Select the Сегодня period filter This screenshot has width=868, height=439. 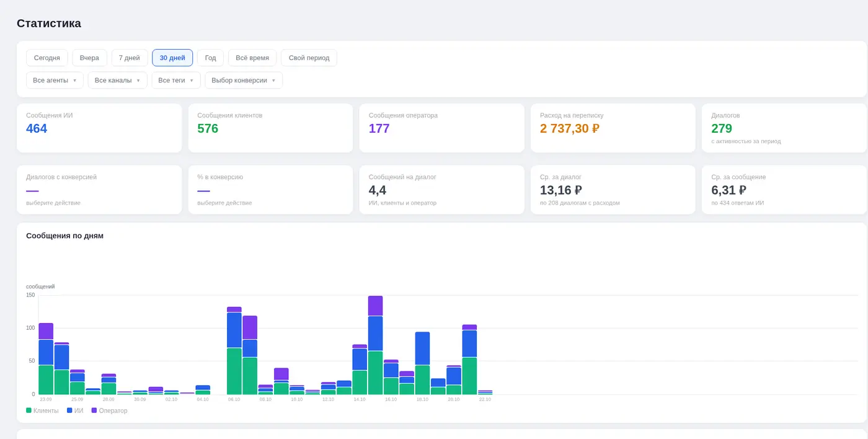47,58
